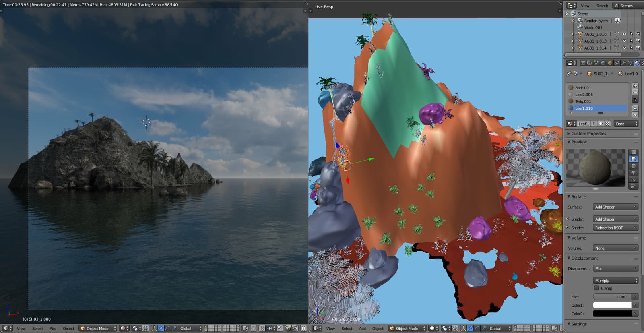The image size is (644, 333).
Task: Open the Refraction BSDF shader dropdown
Action: tap(616, 228)
